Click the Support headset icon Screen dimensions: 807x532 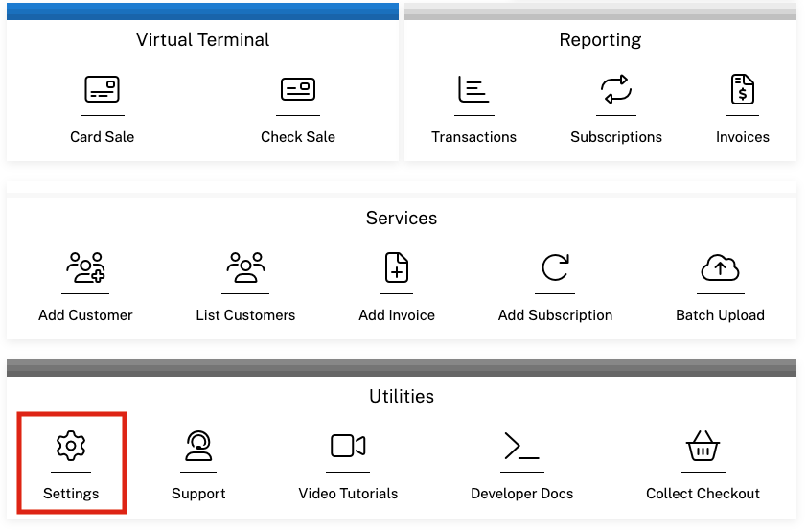(198, 446)
